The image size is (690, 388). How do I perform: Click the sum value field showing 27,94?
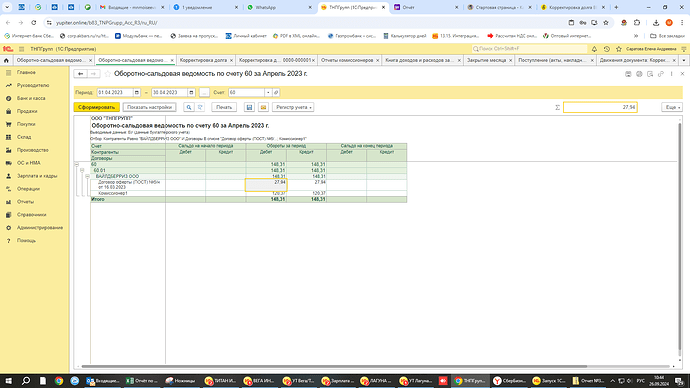(x=600, y=107)
